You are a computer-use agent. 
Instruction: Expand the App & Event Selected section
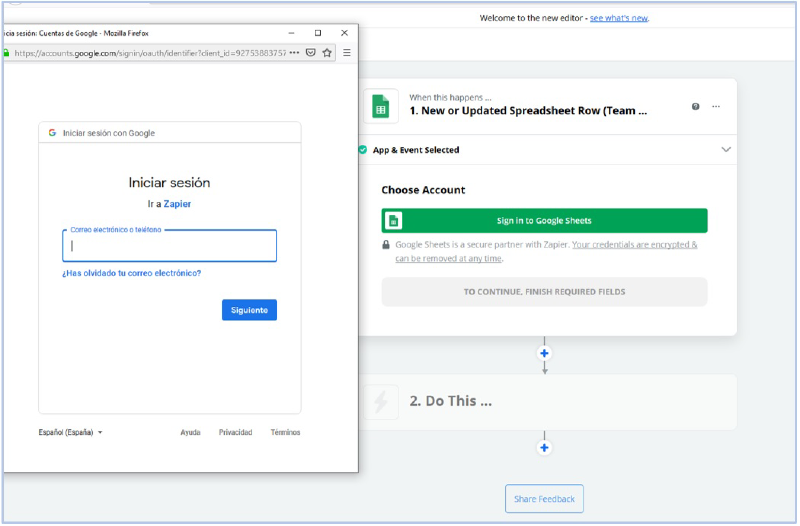(x=726, y=149)
